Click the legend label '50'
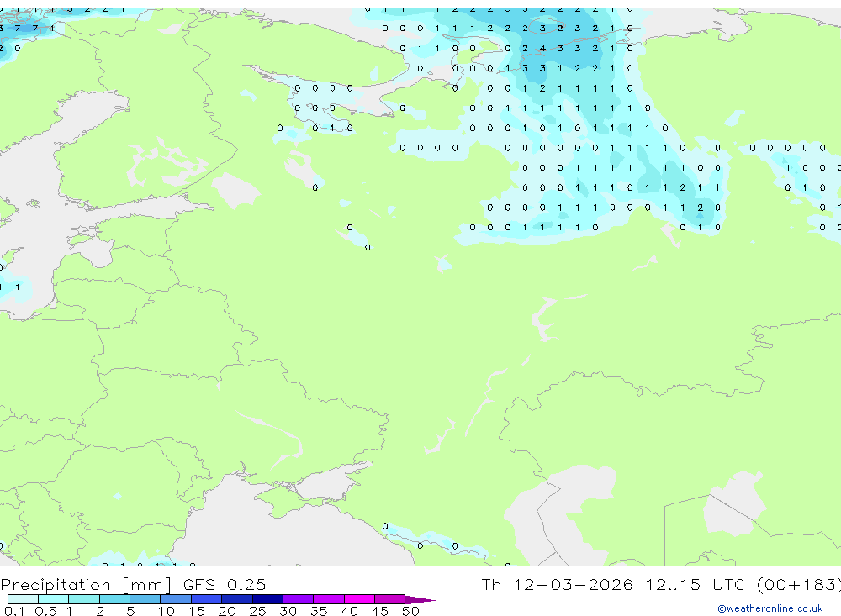The width and height of the screenshot is (841, 616). [410, 611]
